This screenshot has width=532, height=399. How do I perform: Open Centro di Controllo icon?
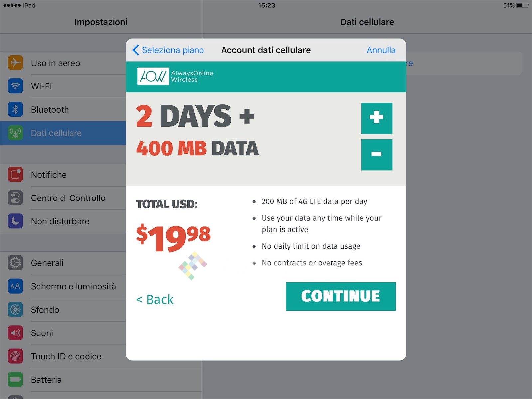click(x=15, y=198)
